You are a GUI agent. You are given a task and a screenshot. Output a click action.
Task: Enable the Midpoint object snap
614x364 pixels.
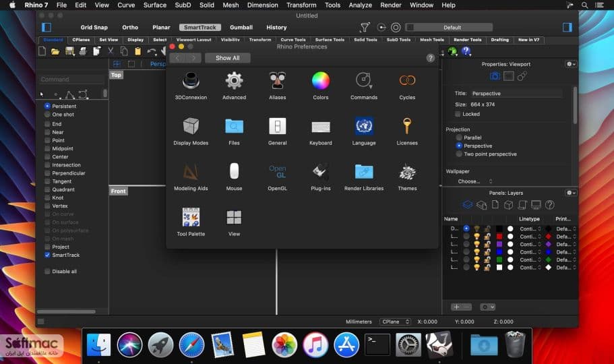click(47, 148)
